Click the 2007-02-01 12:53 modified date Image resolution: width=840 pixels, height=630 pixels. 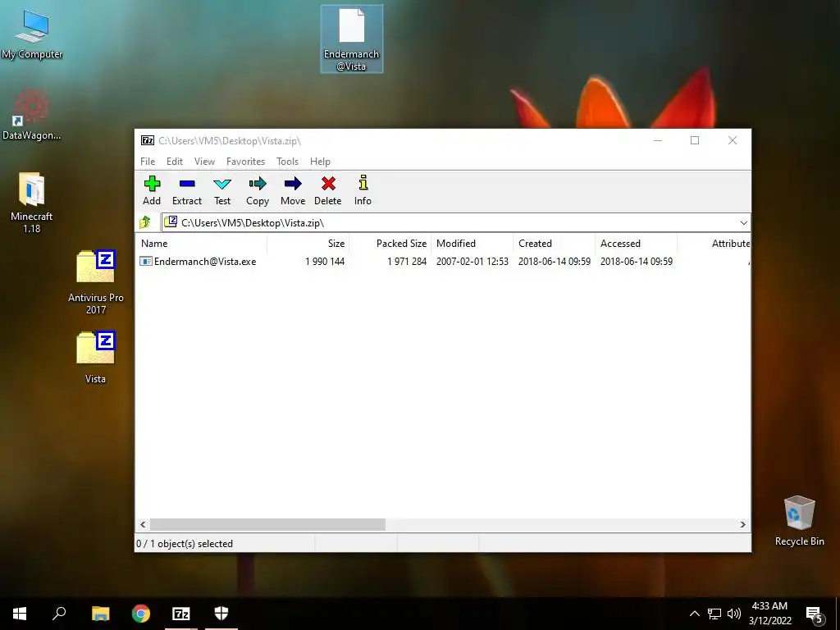[x=472, y=262]
